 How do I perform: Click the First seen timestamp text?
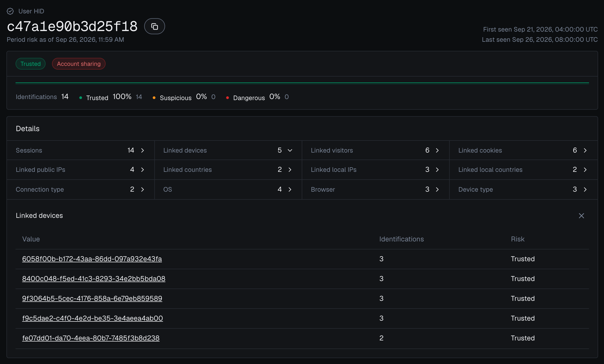pyautogui.click(x=540, y=29)
